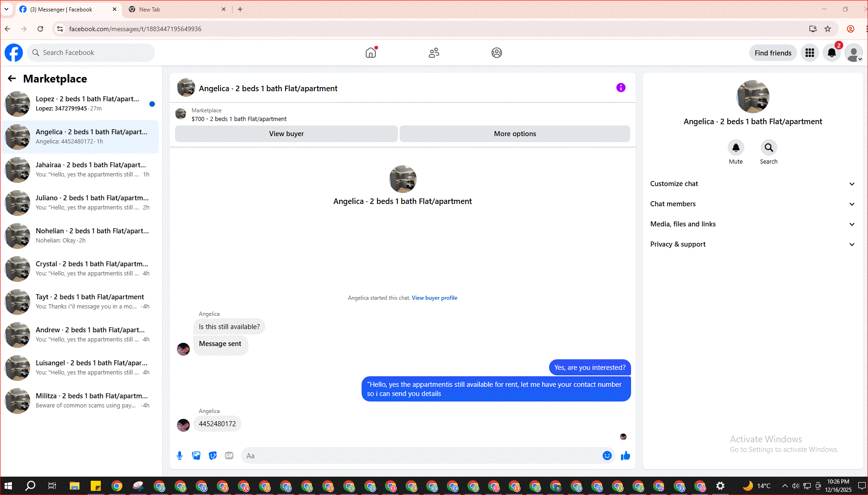Viewport: 868px width, 495px height.
Task: Open conversation information icon
Action: pos(621,88)
